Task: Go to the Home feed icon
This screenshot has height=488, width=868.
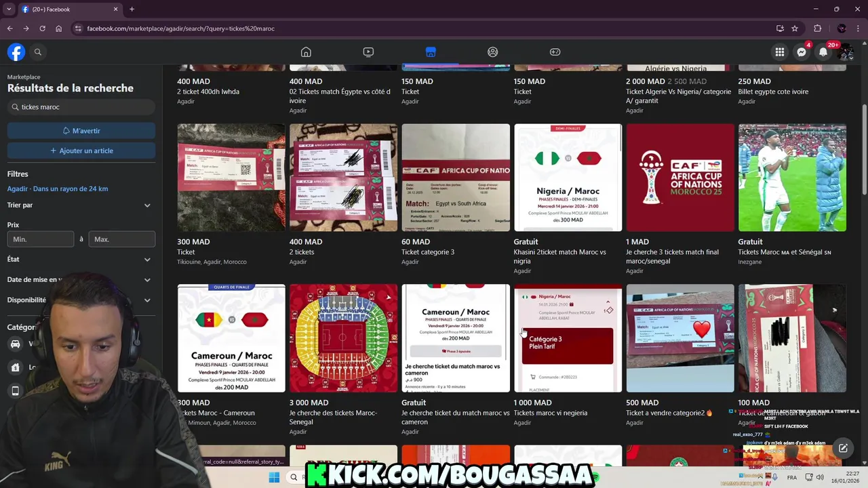Action: (x=306, y=52)
